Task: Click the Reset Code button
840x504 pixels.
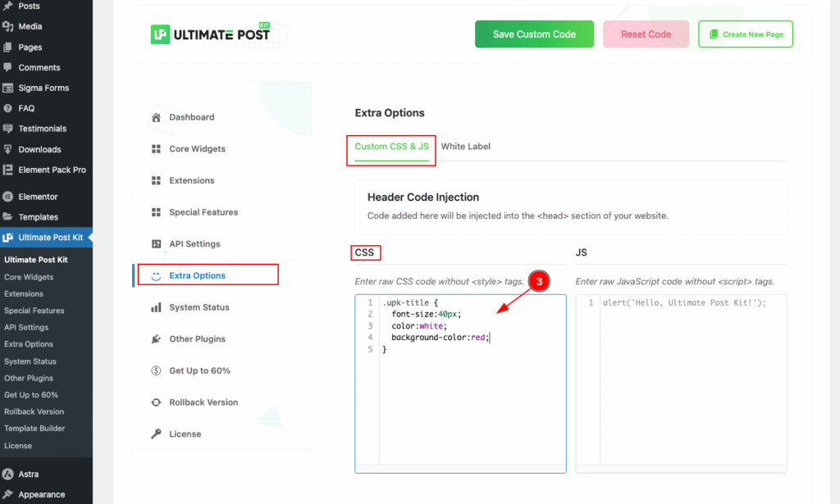Action: click(646, 34)
